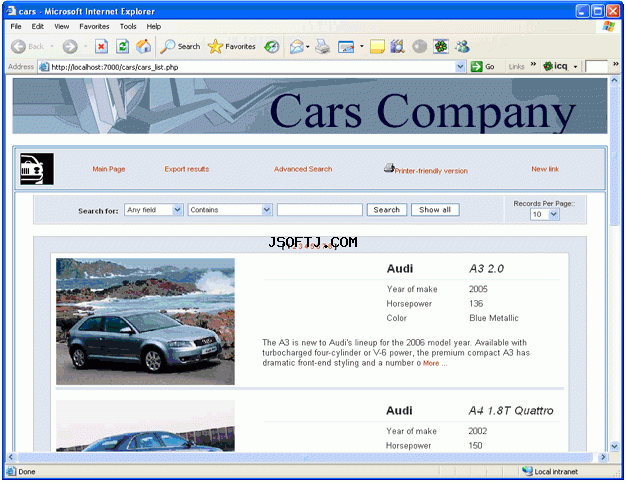The height and width of the screenshot is (483, 626).
Task: Click the Forward navigation arrow
Action: click(x=70, y=47)
